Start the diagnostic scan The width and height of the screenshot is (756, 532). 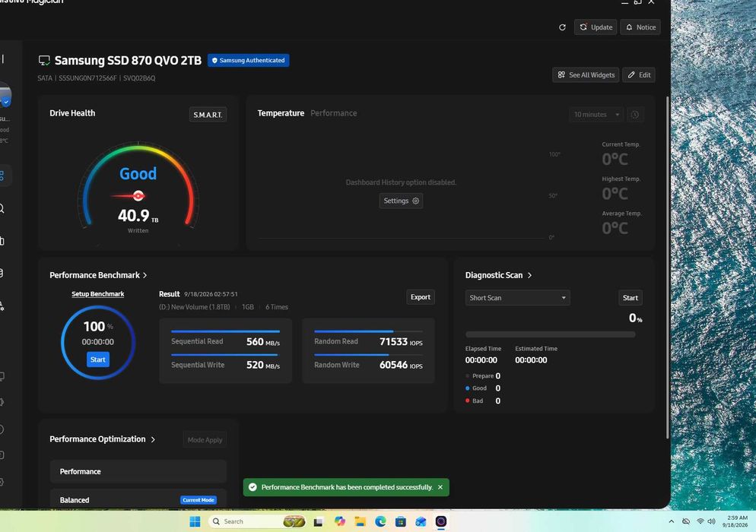[631, 298]
